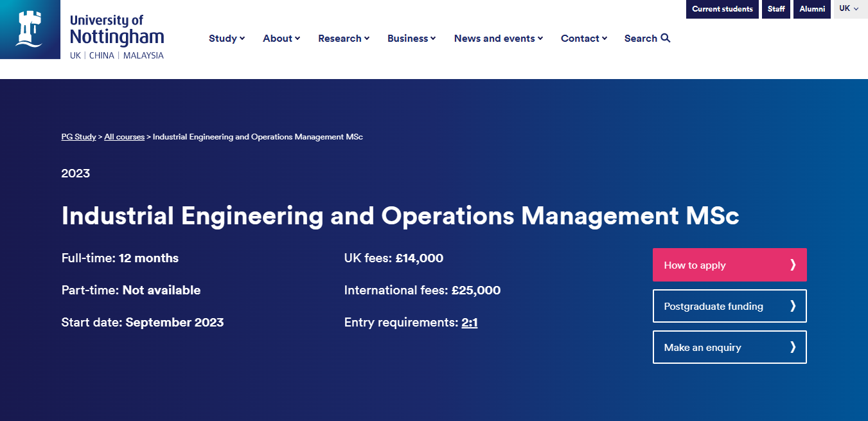Open the Staff portal link
868x421 pixels.
point(776,9)
